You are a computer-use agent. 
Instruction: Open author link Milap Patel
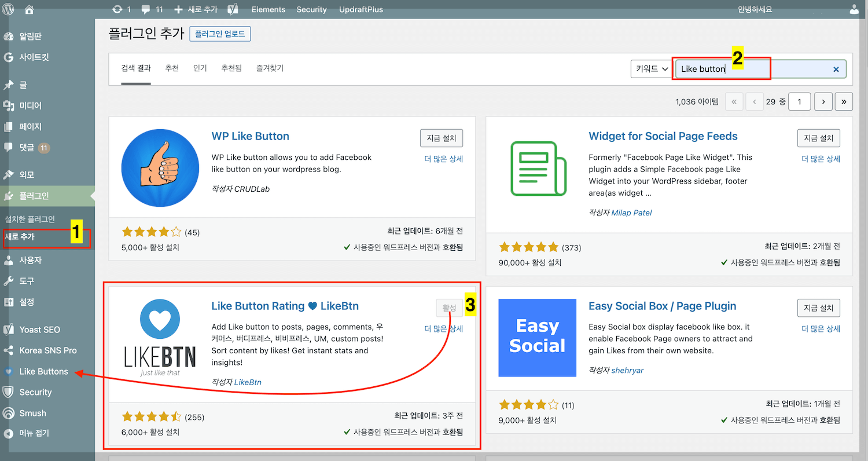pos(632,213)
